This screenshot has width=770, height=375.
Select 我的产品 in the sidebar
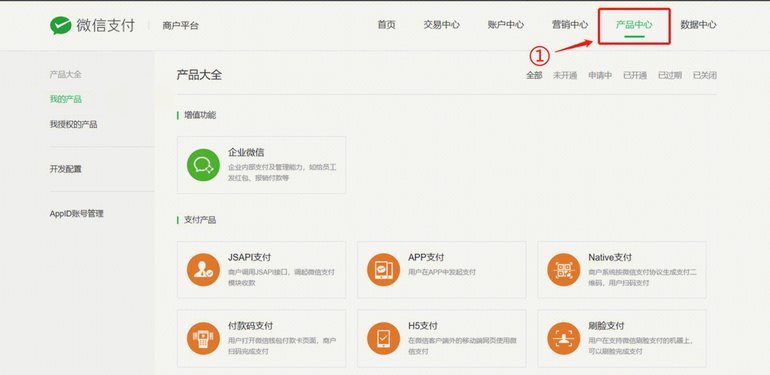coord(66,100)
